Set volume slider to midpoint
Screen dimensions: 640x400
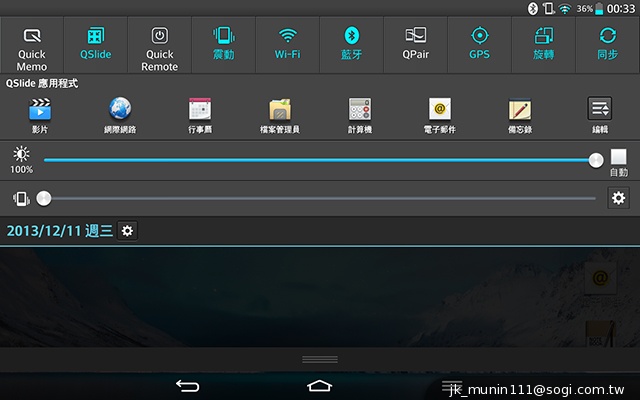tap(320, 199)
